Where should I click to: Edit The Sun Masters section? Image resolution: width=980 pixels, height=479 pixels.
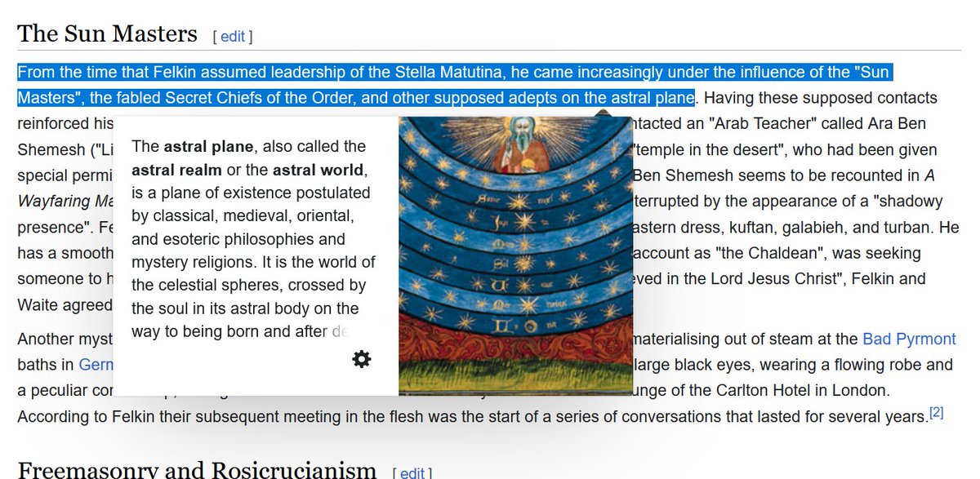coord(233,36)
